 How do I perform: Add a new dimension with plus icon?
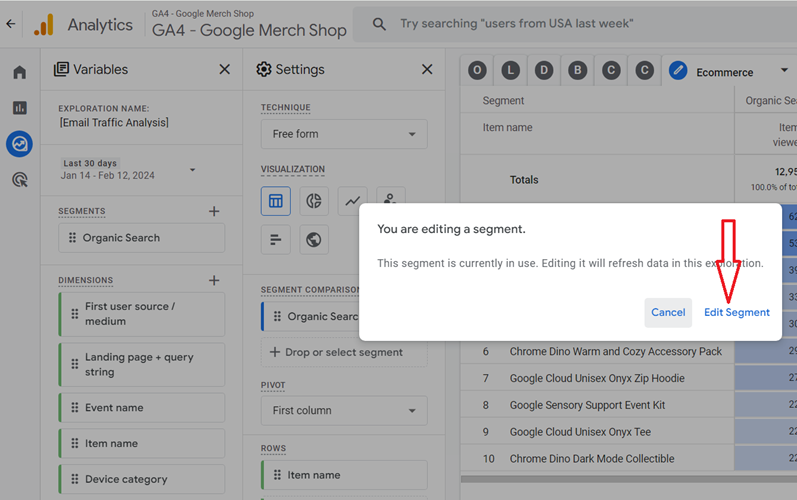(x=214, y=280)
